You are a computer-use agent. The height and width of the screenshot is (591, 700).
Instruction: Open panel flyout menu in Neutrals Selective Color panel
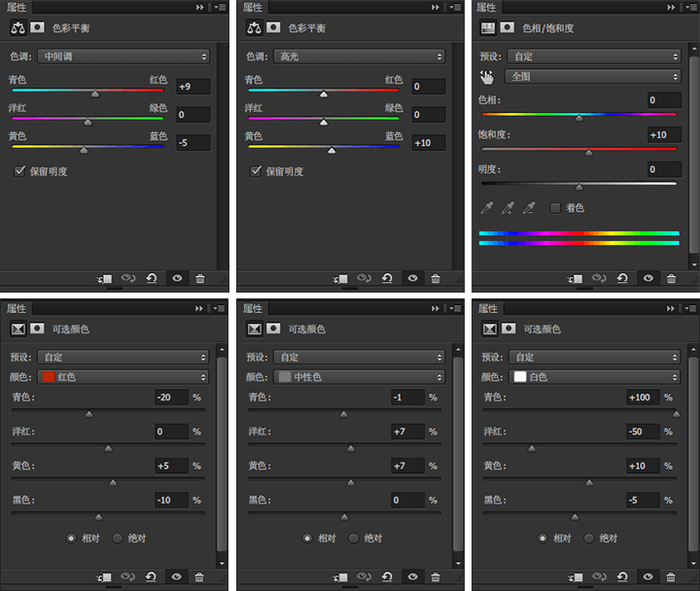click(x=455, y=308)
